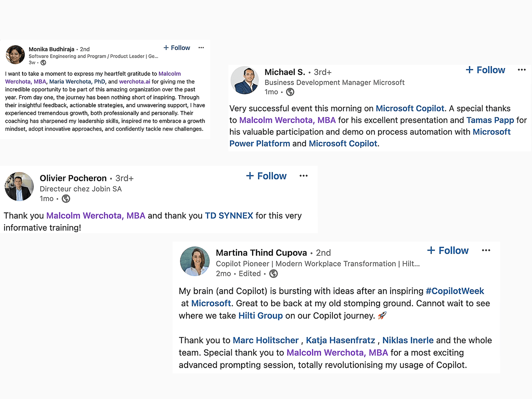
Task: Click the globe visibility icon on Michael S.'s post
Action: point(290,92)
